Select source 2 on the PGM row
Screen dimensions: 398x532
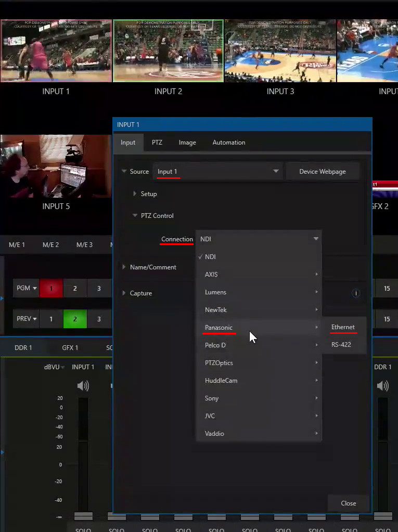click(75, 289)
